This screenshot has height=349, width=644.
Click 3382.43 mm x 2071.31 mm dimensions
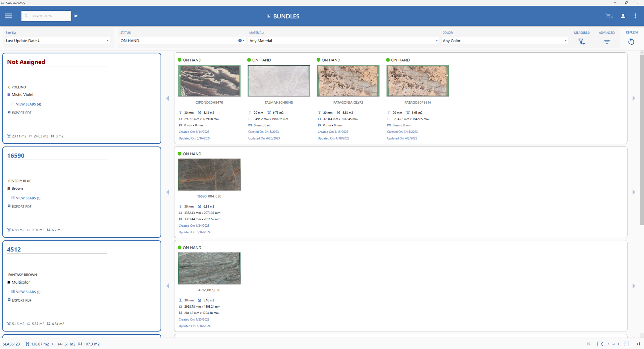[x=202, y=213]
